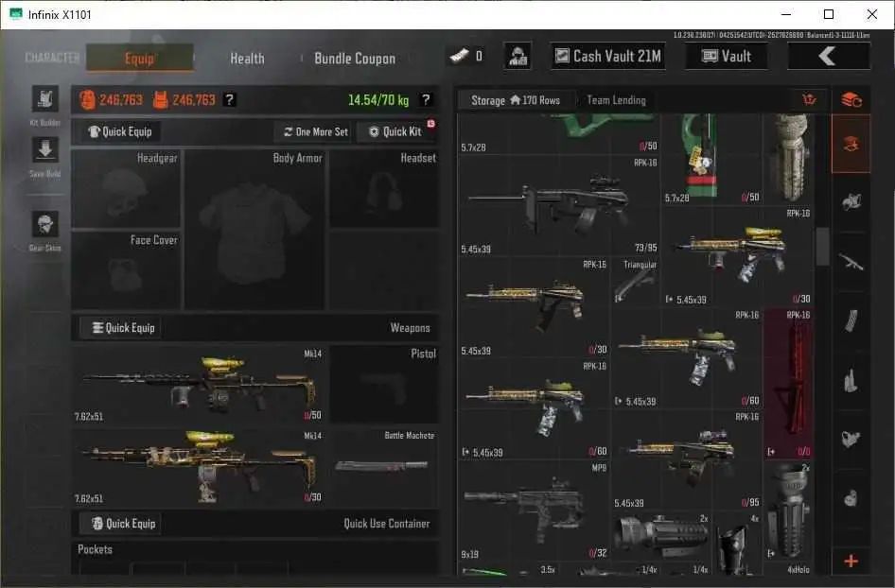
Task: Select the empty Headgear slot
Action: point(126,188)
